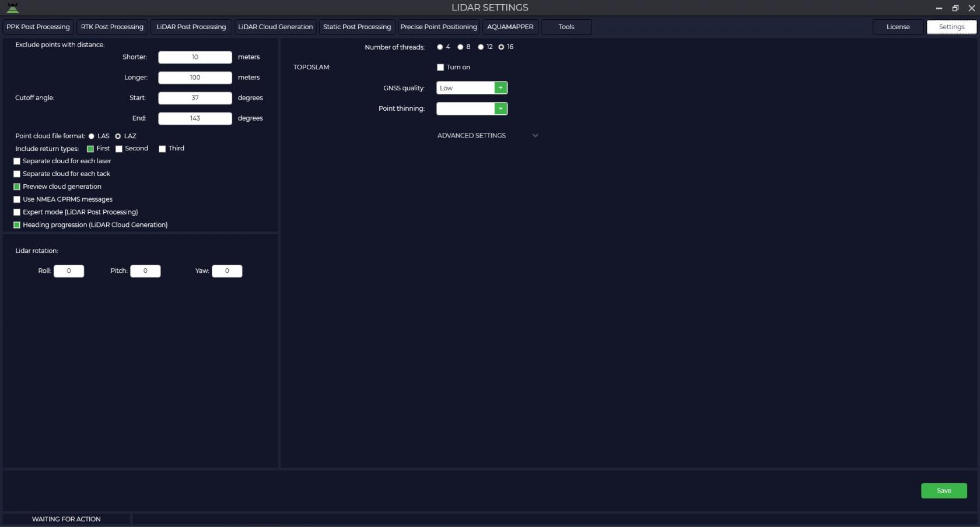Image resolution: width=980 pixels, height=527 pixels.
Task: Enable the Third return type checkbox
Action: pos(162,149)
